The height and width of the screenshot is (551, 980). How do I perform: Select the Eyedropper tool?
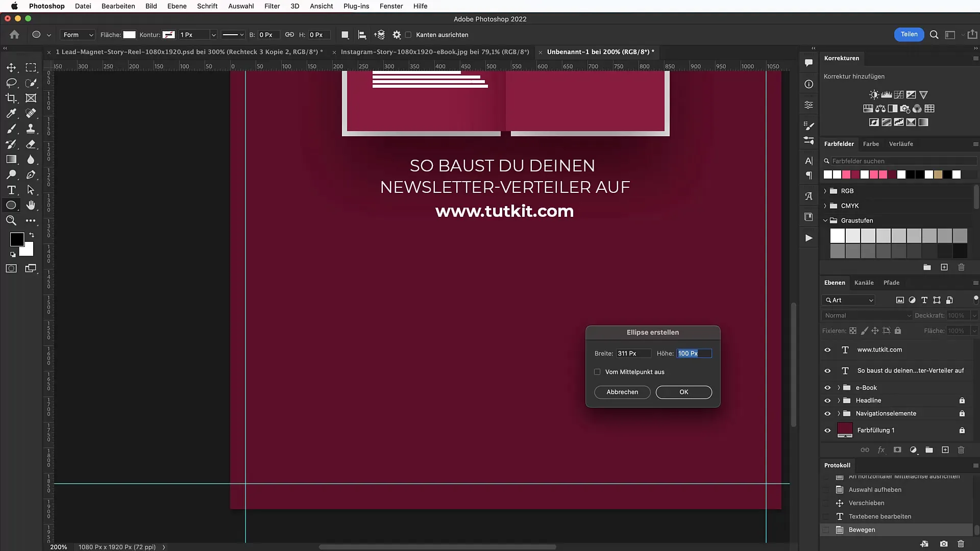pos(11,113)
